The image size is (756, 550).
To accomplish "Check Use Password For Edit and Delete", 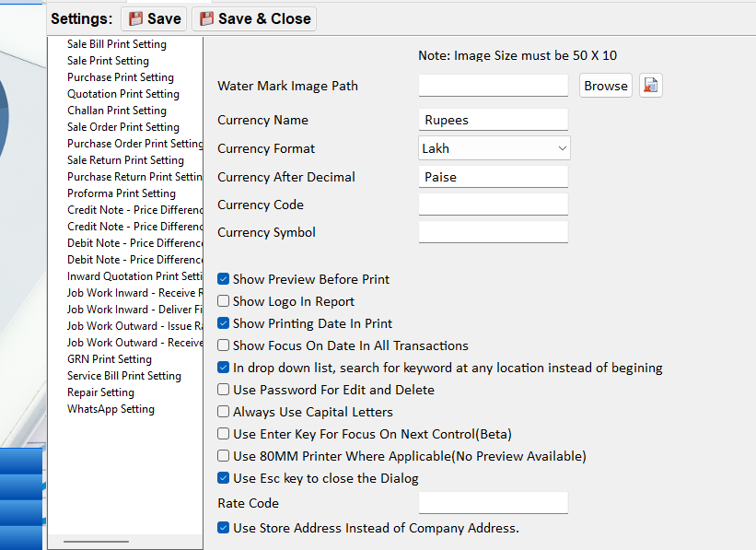I will pyautogui.click(x=224, y=390).
